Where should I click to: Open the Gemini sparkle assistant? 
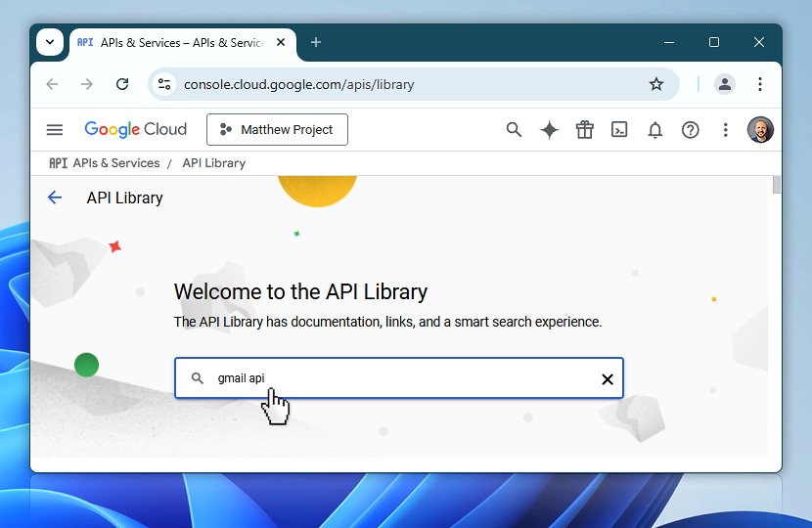coord(549,129)
